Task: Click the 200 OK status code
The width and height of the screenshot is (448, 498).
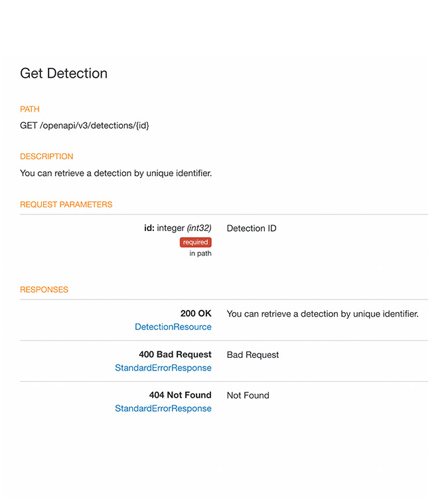Action: coord(196,313)
